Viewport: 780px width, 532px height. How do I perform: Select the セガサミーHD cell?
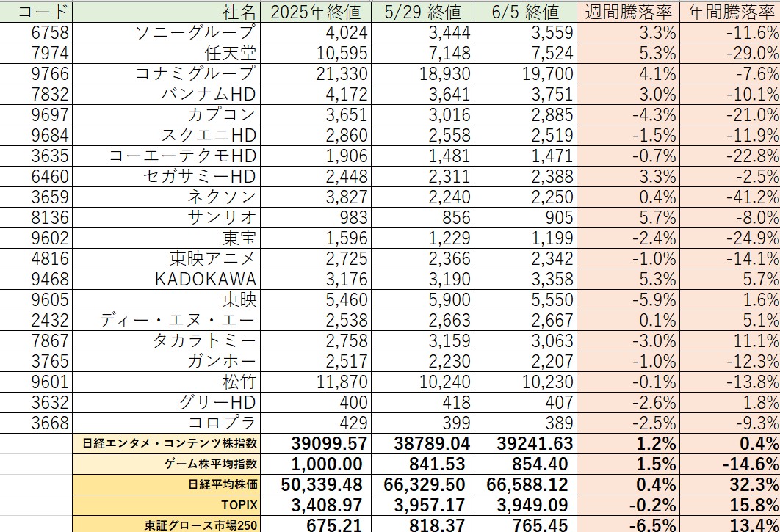click(166, 177)
